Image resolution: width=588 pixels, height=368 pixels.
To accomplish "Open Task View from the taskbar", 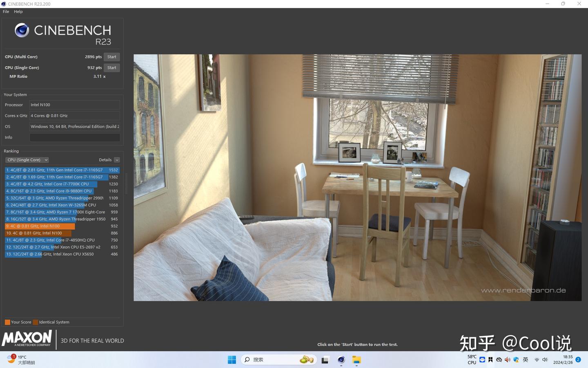I will 325,360.
